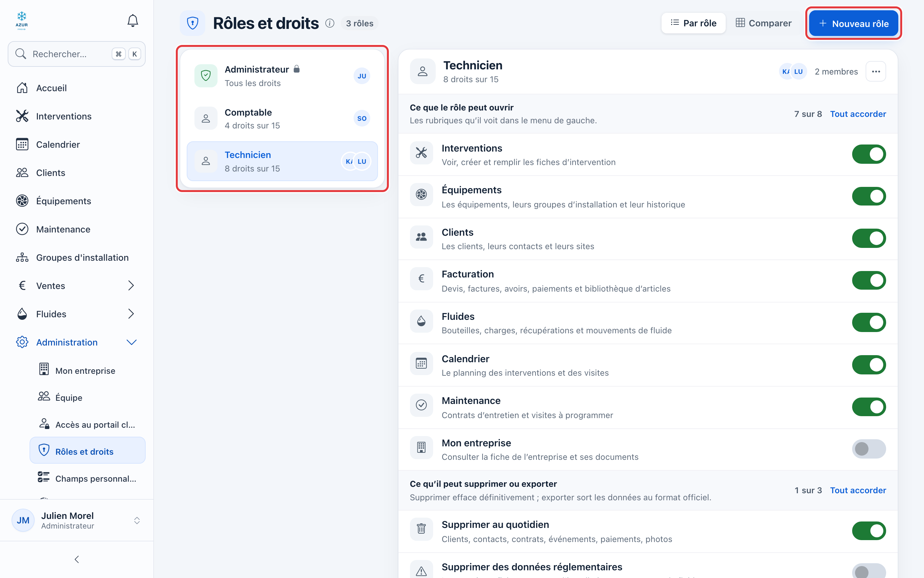Screen dimensions: 924x578
Task: Open Équipements in the sidebar
Action: point(77,201)
